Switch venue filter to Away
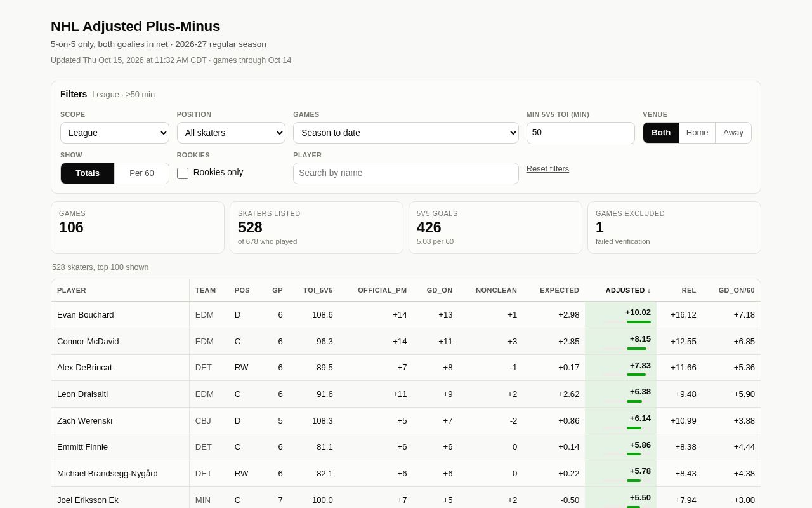Image resolution: width=812 pixels, height=508 pixels. tap(733, 133)
